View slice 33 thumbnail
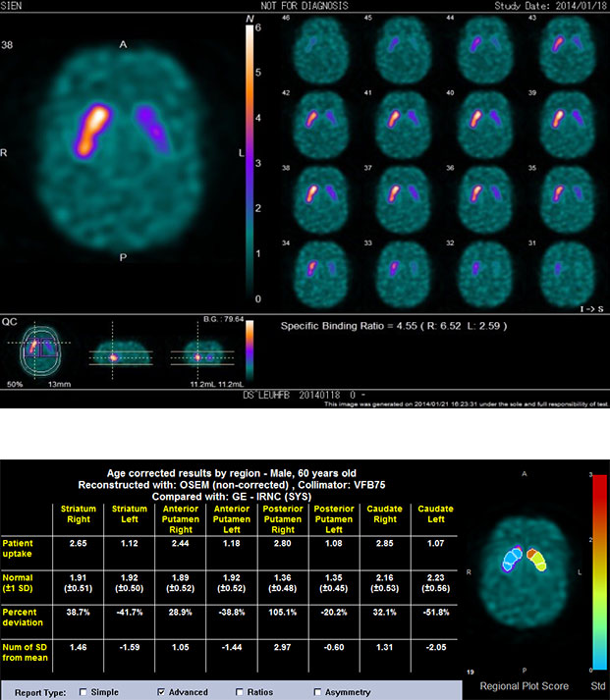This screenshot has height=700, width=610. (x=404, y=276)
